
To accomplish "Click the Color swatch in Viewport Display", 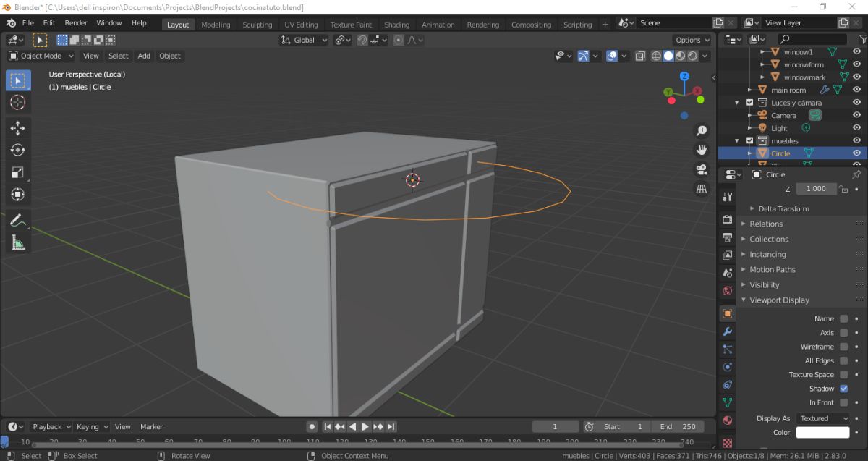I will 823,433.
